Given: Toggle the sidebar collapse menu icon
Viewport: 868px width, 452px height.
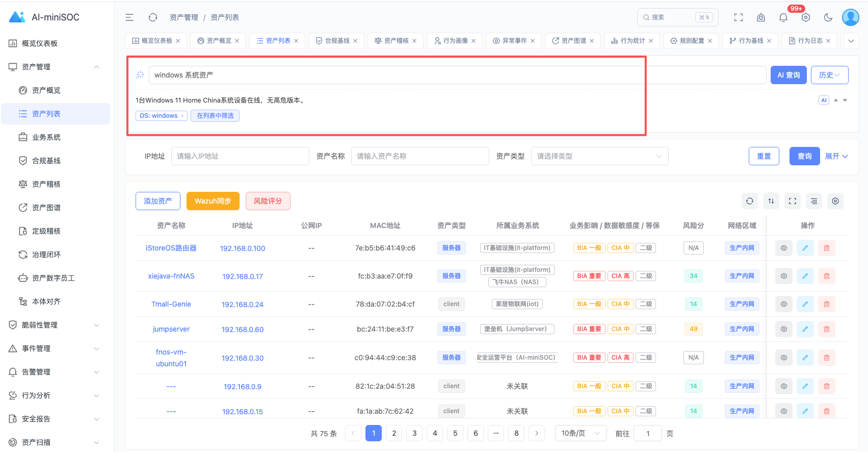Looking at the screenshot, I should point(129,17).
